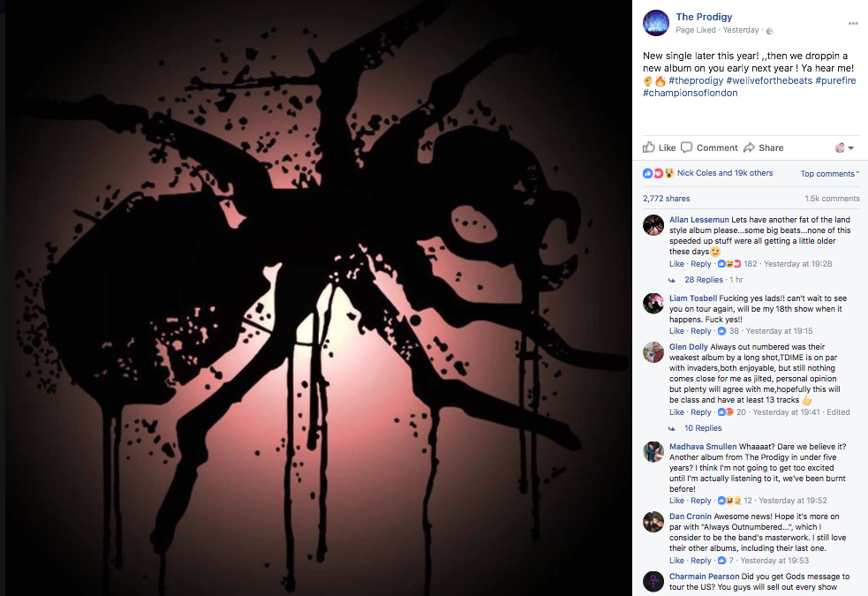Click the ant logo post image
Viewport: 868px width, 596px height.
click(319, 298)
